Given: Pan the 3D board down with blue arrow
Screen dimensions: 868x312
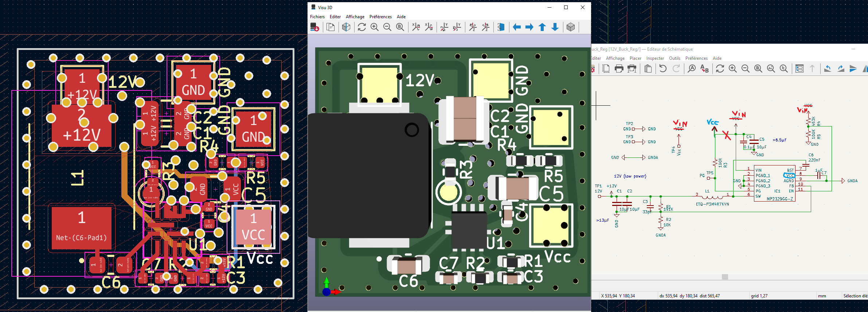Looking at the screenshot, I should (555, 27).
